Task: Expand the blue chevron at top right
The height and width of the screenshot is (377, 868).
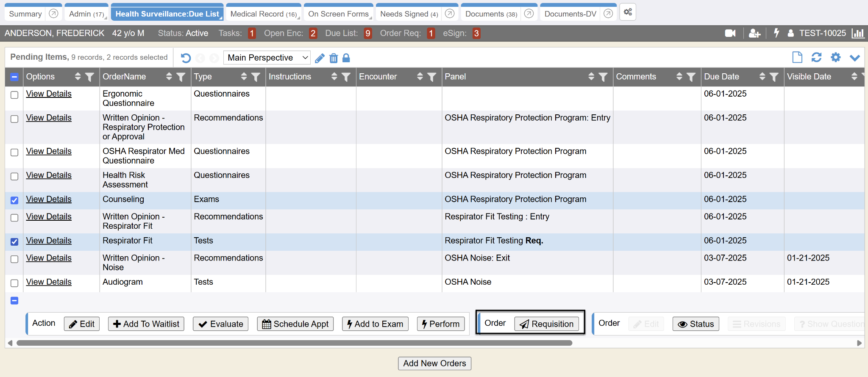Action: (x=855, y=58)
